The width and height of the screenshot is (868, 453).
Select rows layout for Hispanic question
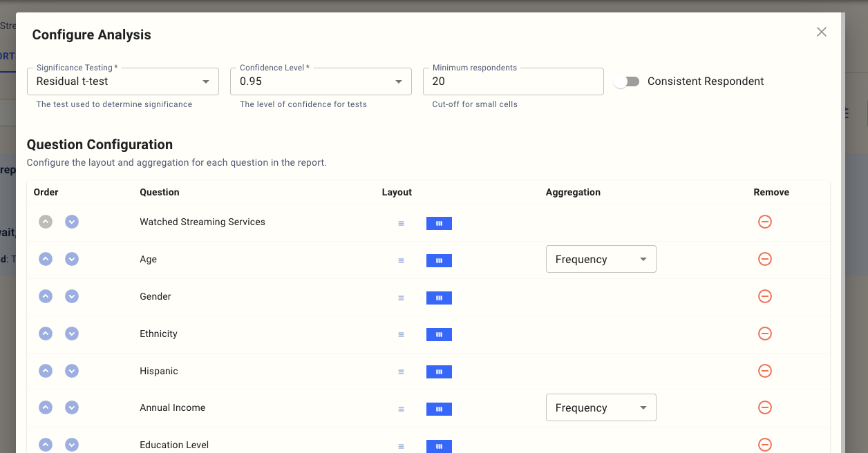(x=401, y=372)
